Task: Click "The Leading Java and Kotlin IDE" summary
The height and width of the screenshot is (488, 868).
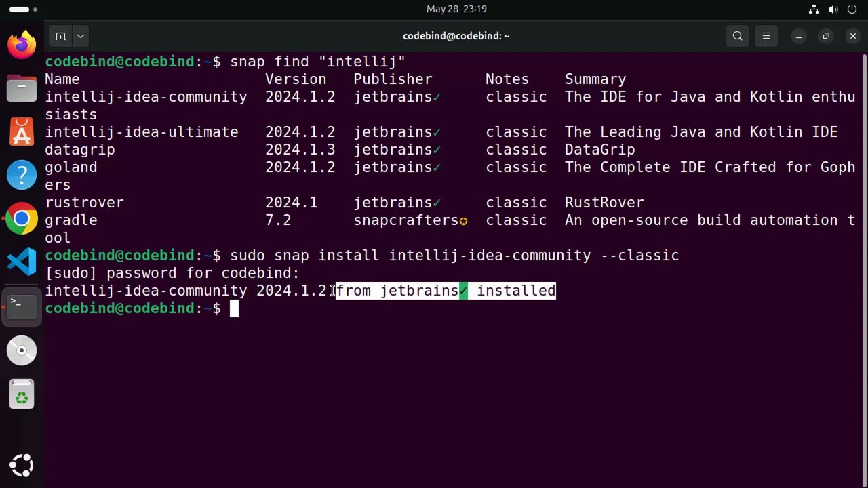Action: [x=701, y=132]
